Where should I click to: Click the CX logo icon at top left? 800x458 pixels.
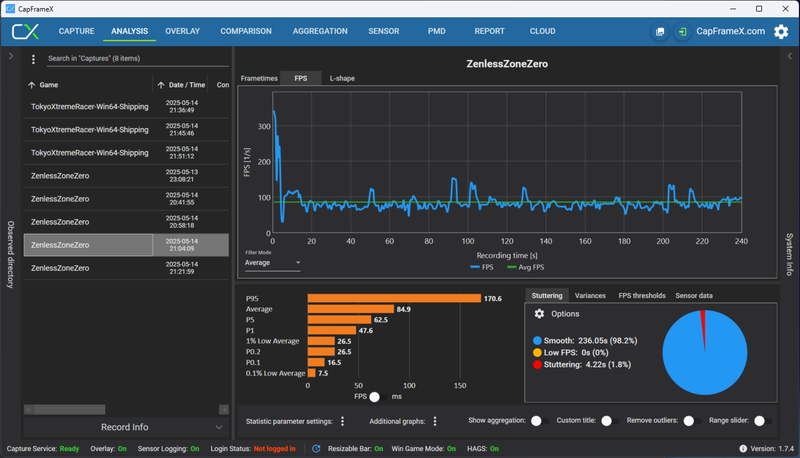point(26,32)
